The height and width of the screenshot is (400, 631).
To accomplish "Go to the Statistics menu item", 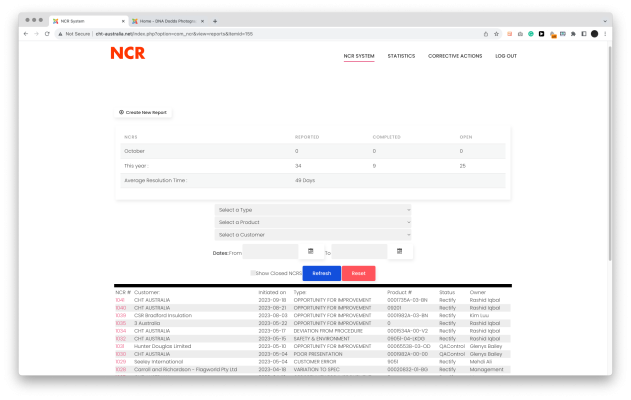I will tap(401, 56).
